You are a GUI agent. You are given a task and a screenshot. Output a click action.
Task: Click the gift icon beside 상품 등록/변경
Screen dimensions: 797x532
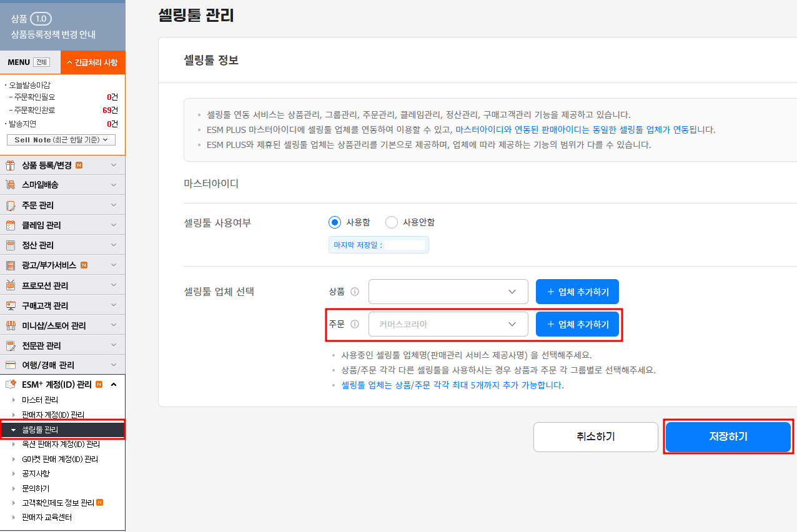10,165
